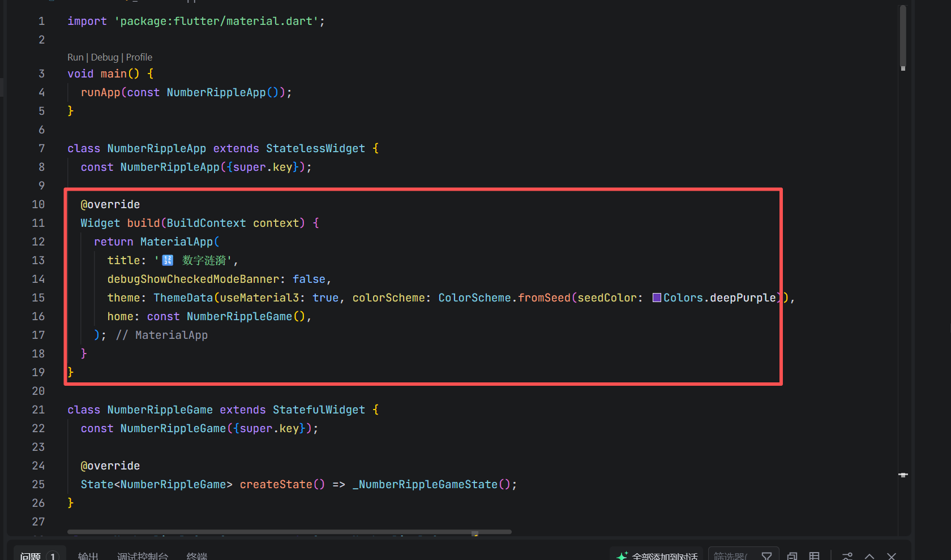The width and height of the screenshot is (951, 560).
Task: Click the title string 数字涟漪
Action: (x=204, y=260)
